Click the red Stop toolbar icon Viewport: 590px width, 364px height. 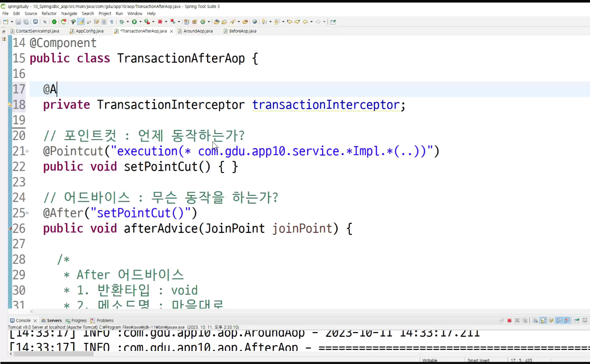point(160,22)
